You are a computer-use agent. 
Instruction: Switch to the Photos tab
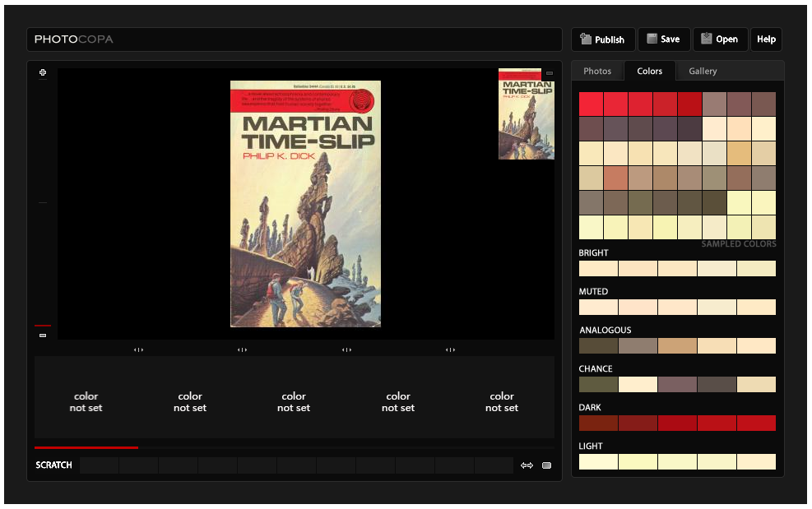(x=597, y=71)
